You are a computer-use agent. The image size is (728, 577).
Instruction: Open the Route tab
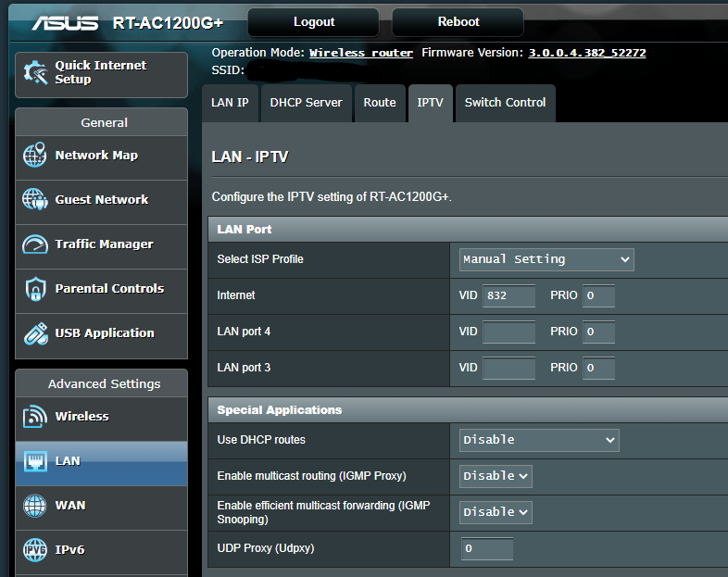point(380,103)
